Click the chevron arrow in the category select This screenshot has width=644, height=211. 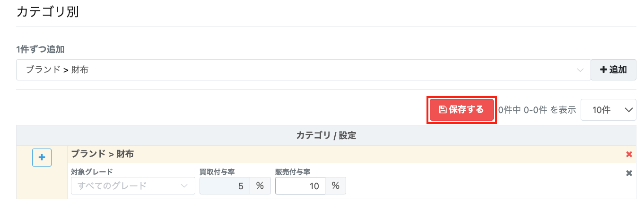[x=580, y=70]
